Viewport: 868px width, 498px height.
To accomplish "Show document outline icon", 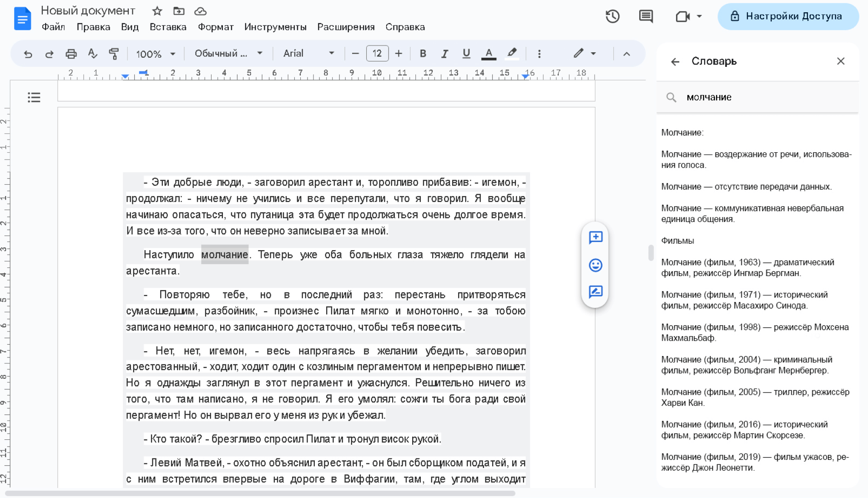I will click(34, 97).
